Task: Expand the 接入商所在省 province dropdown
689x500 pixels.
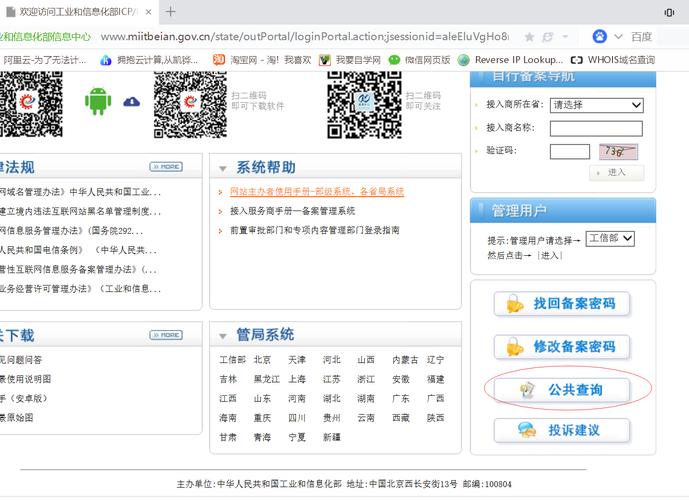Action: point(596,105)
